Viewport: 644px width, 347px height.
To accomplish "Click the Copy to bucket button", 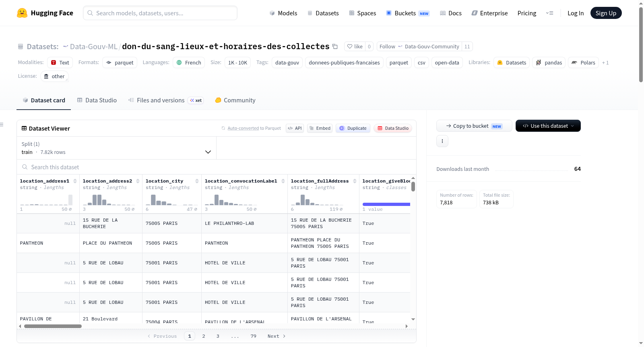I will tap(474, 126).
